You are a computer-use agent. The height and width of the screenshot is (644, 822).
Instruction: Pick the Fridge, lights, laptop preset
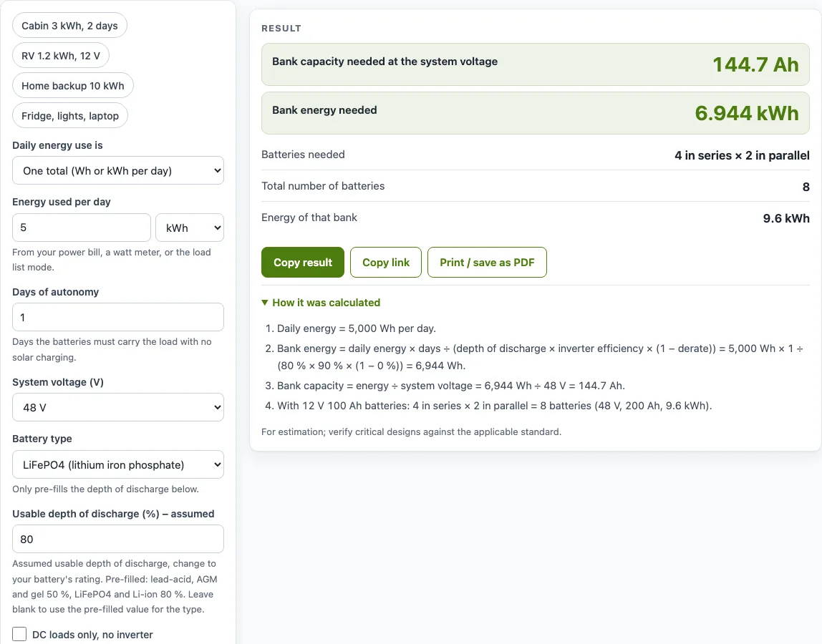tap(70, 116)
